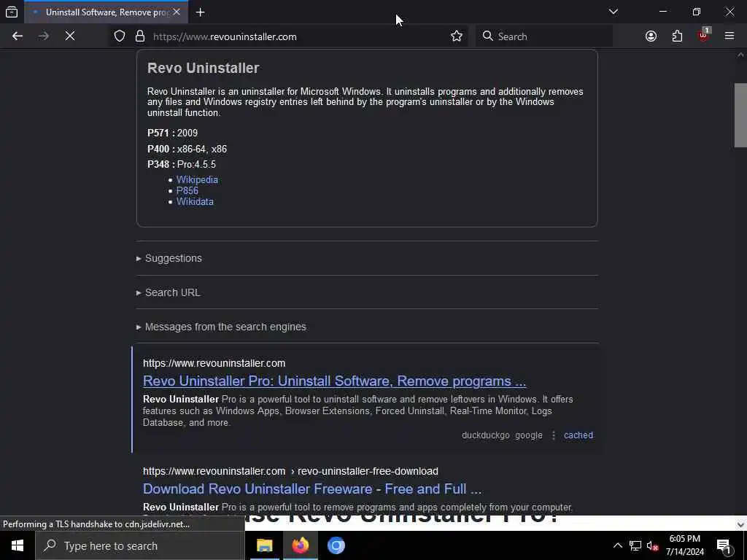
Task: Expand Messages from the search engines
Action: [221, 327]
